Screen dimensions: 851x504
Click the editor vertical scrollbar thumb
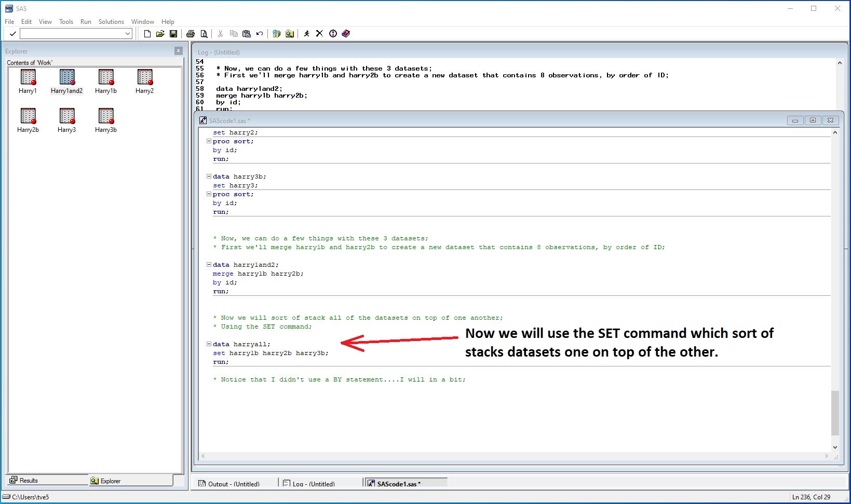[x=835, y=413]
